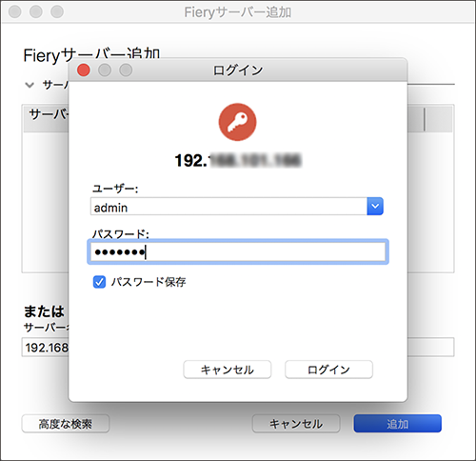Click the red key icon in login dialog
Screen dimensions: 476x461
point(237,122)
